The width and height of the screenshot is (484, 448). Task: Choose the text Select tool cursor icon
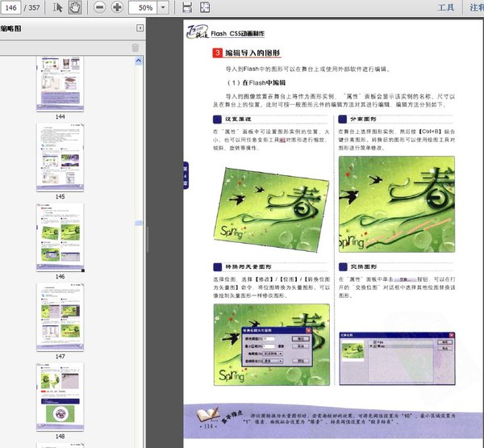[57, 7]
